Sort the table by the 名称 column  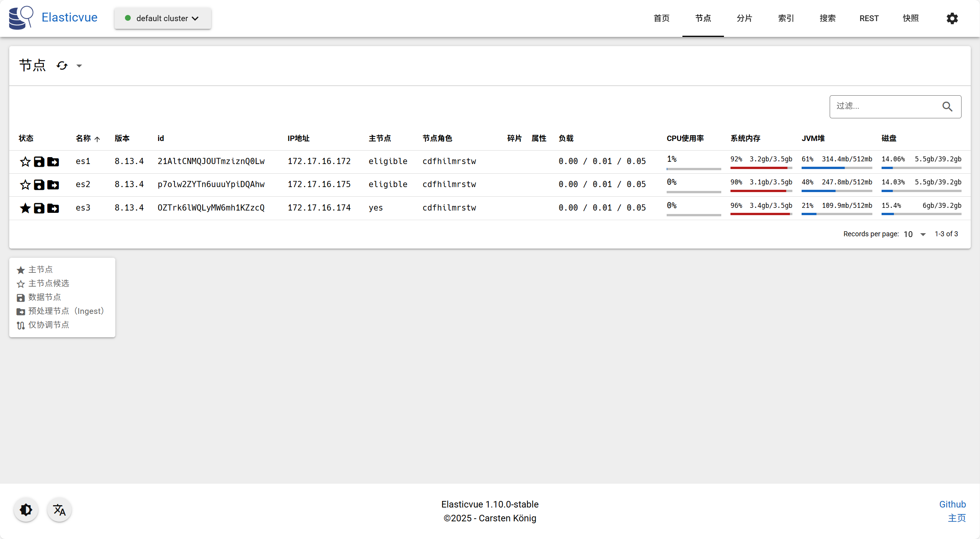(x=83, y=138)
